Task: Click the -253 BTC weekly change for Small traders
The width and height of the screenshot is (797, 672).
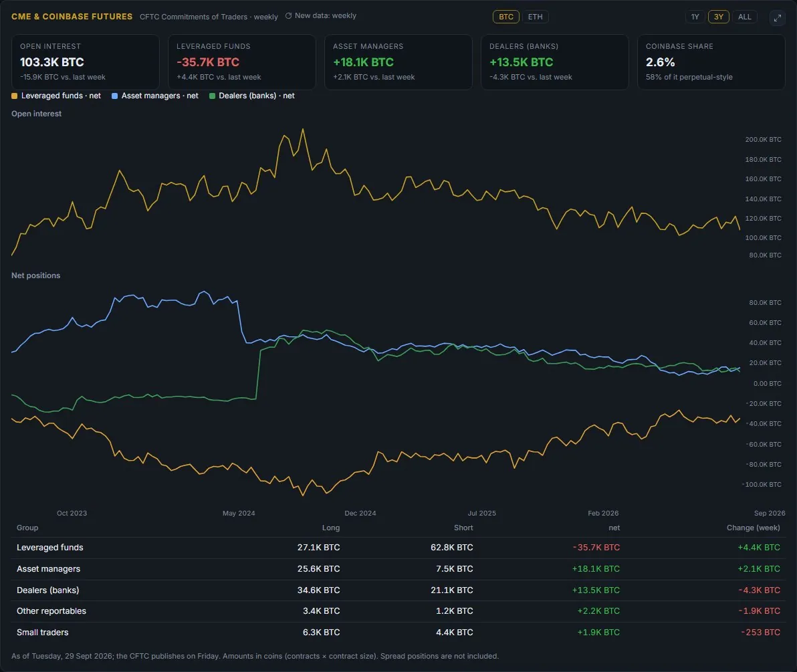Action: [760, 633]
